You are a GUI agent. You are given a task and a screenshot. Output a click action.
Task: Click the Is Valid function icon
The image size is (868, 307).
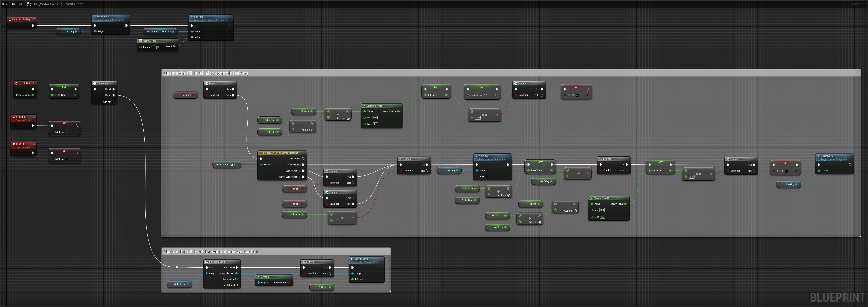[258, 277]
